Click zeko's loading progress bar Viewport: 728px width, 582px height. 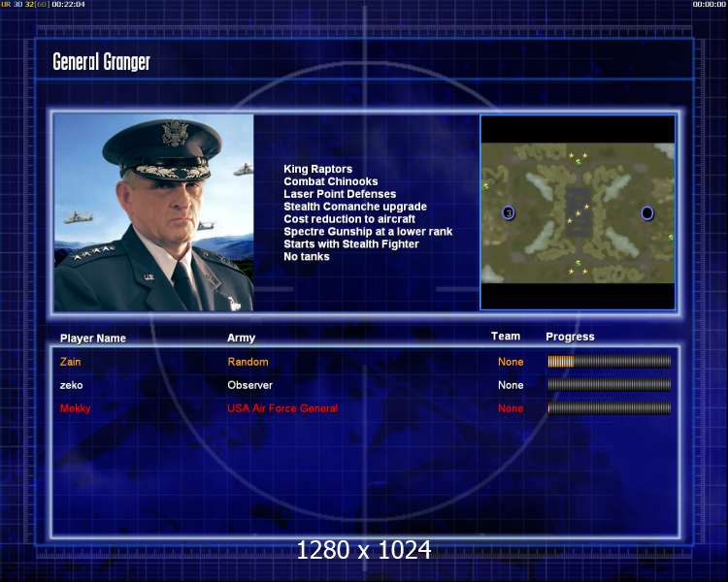click(610, 385)
